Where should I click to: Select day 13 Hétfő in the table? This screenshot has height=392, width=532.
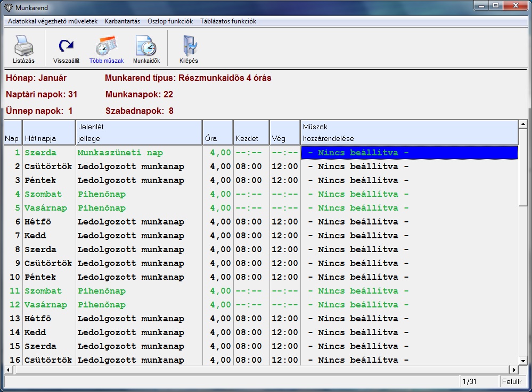pos(38,319)
